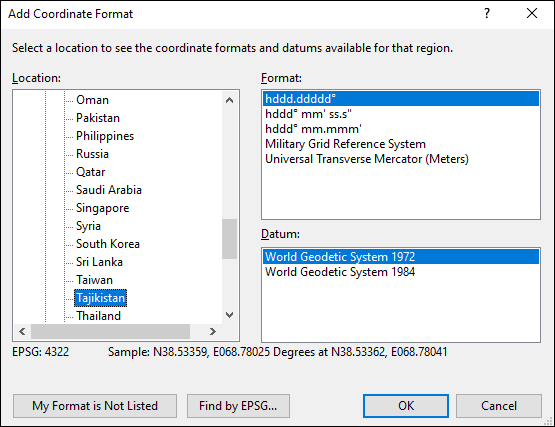Choose Saudi Arabia in the Location tree
This screenshot has height=427, width=555.
tap(109, 190)
